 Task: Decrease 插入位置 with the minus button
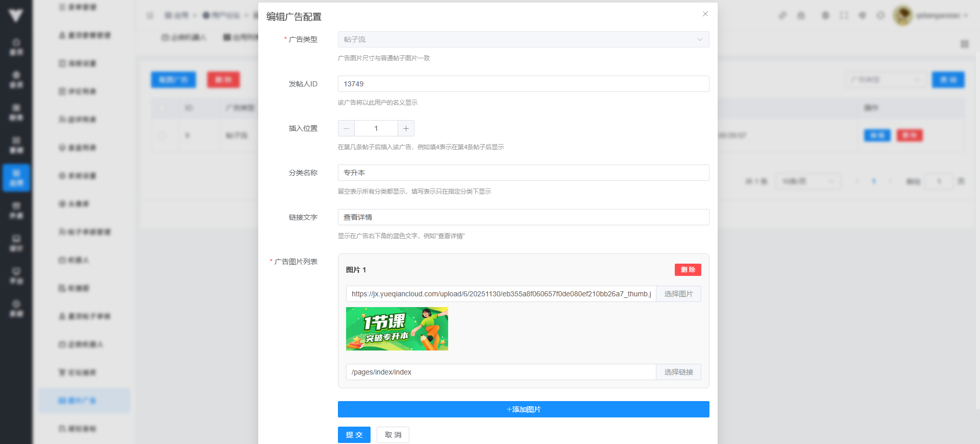pyautogui.click(x=346, y=128)
